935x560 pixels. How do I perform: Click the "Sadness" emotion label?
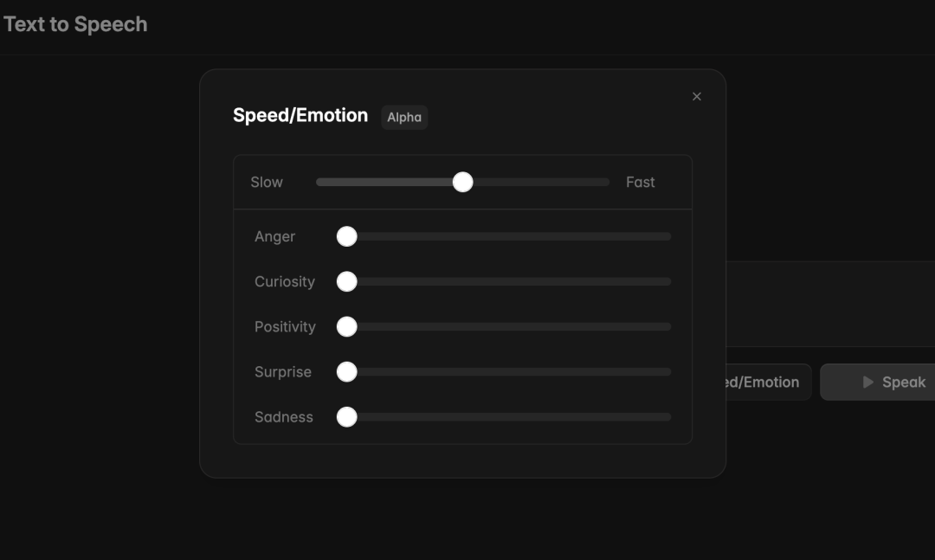(284, 417)
